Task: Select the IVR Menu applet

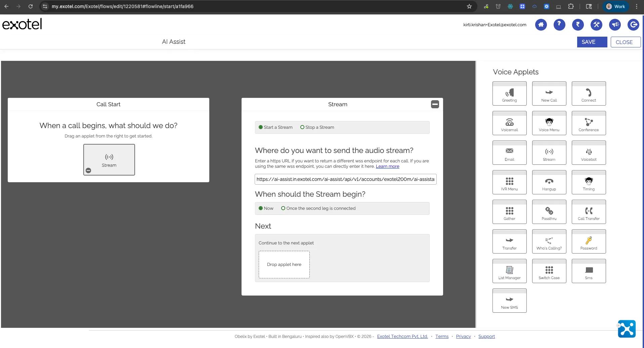Action: (509, 182)
